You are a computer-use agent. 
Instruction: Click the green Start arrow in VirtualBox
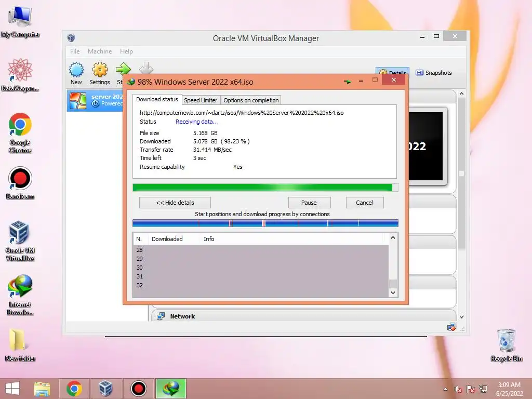[x=123, y=69]
